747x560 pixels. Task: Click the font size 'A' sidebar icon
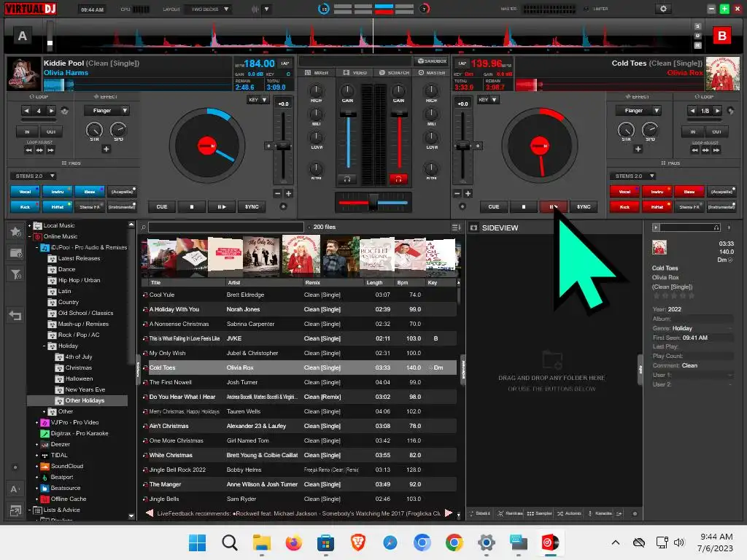[x=15, y=489]
